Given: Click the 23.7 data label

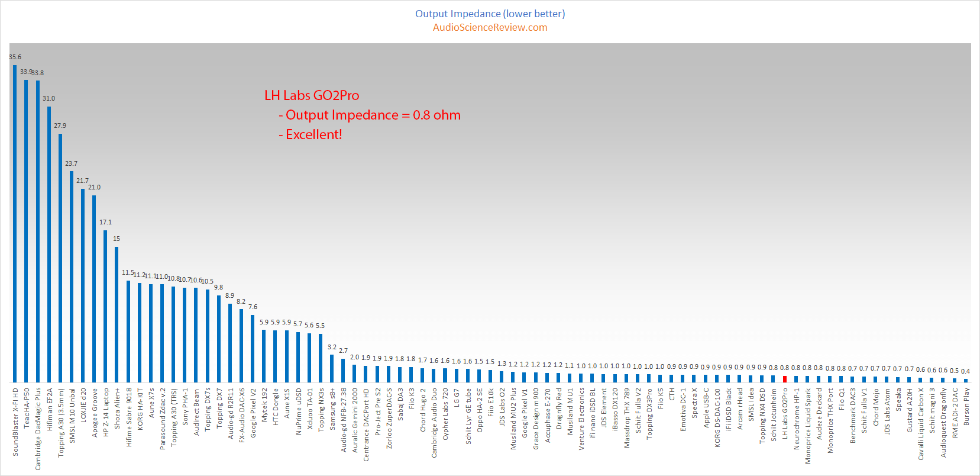Looking at the screenshot, I should (71, 163).
